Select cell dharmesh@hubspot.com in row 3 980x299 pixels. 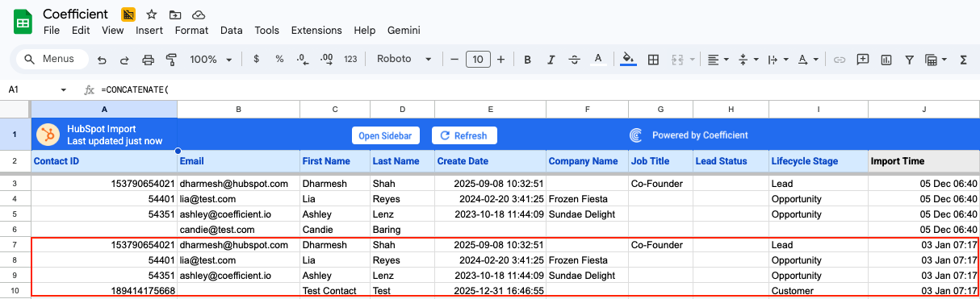[239, 184]
